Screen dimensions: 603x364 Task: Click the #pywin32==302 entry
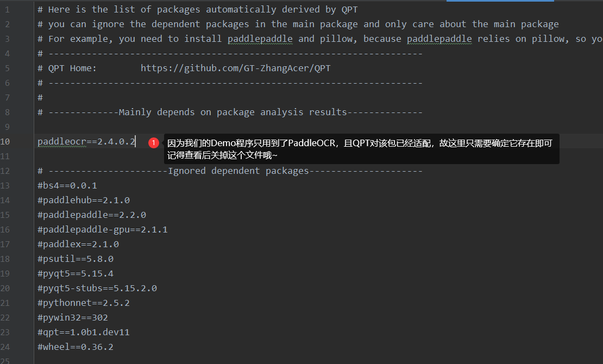pos(72,317)
